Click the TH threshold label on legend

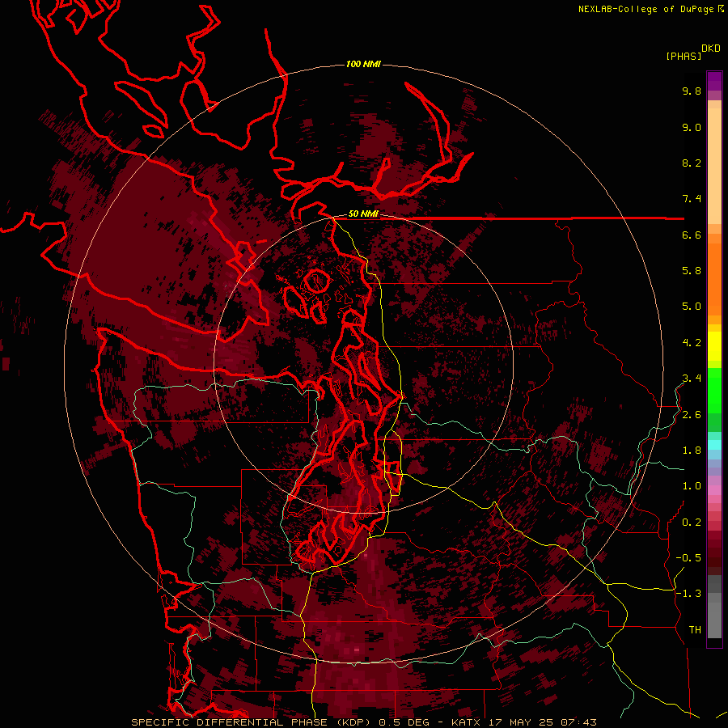tap(695, 630)
